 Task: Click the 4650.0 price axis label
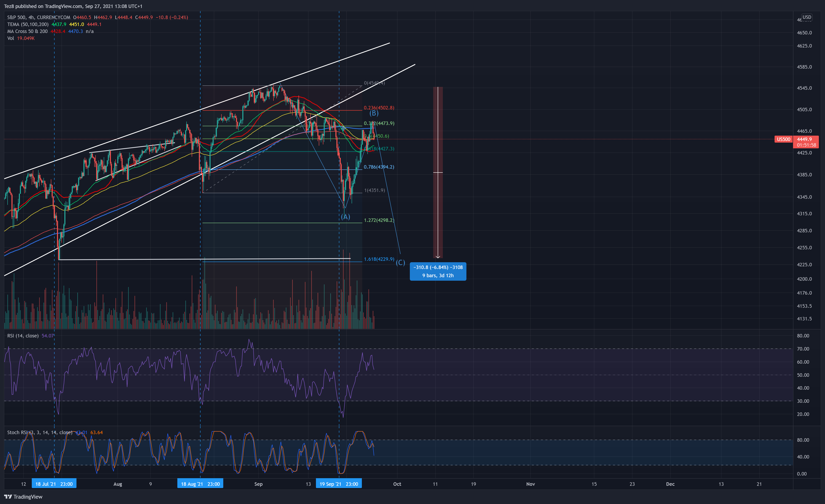804,33
